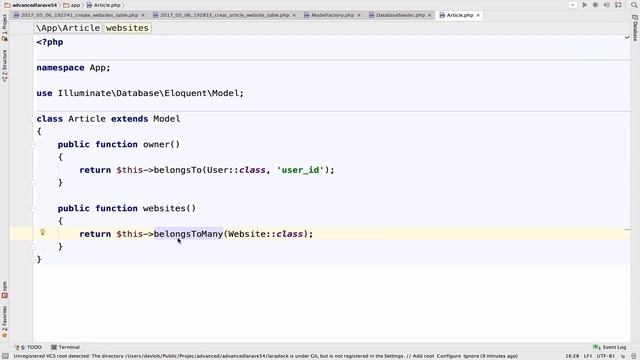Click the inspector icon at status bar right end
The image size is (640, 360).
[x=634, y=356]
